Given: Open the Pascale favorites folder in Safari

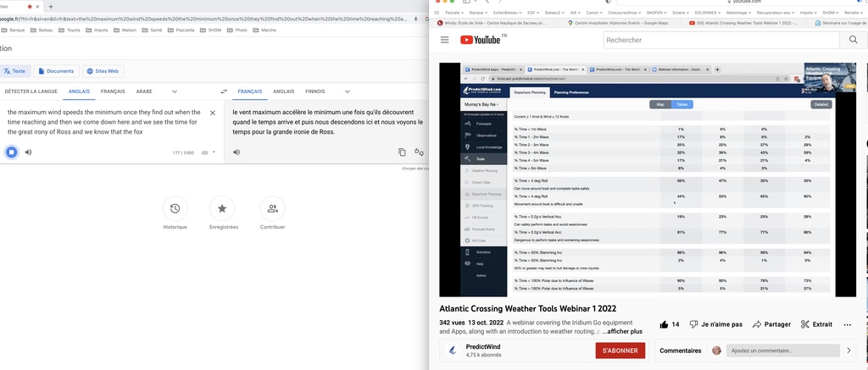Looking at the screenshot, I should tap(455, 12).
